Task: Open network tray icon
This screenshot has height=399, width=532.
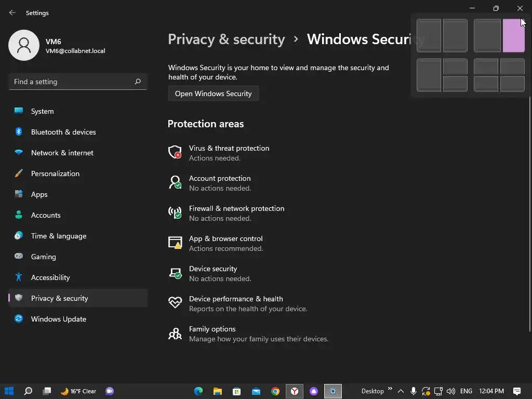Action: pyautogui.click(x=438, y=391)
